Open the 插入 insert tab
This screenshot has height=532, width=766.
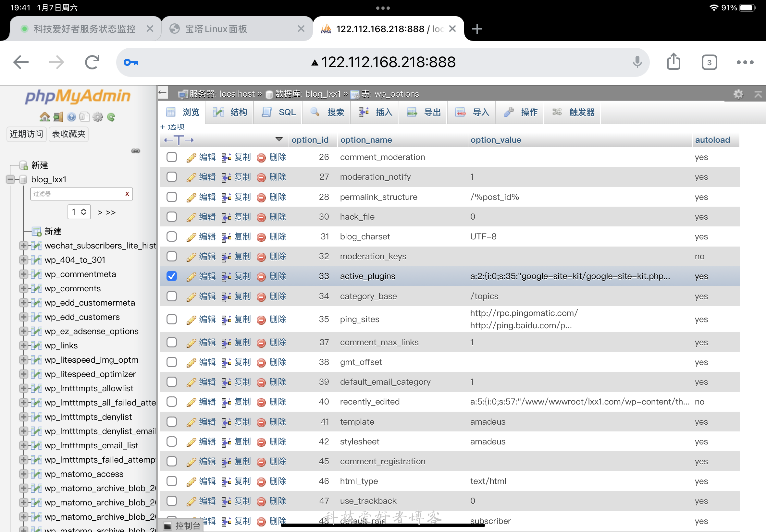[375, 112]
